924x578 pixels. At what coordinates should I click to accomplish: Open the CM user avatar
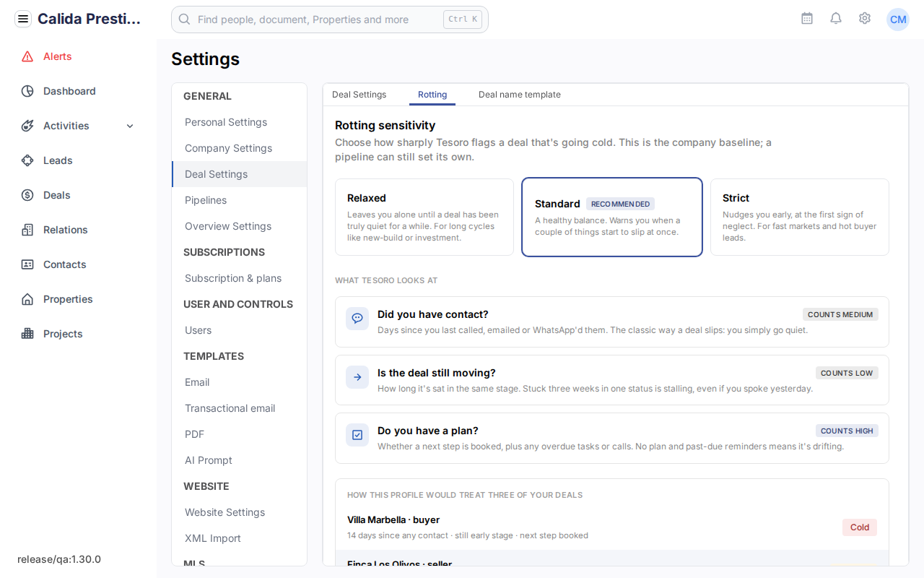click(x=898, y=20)
